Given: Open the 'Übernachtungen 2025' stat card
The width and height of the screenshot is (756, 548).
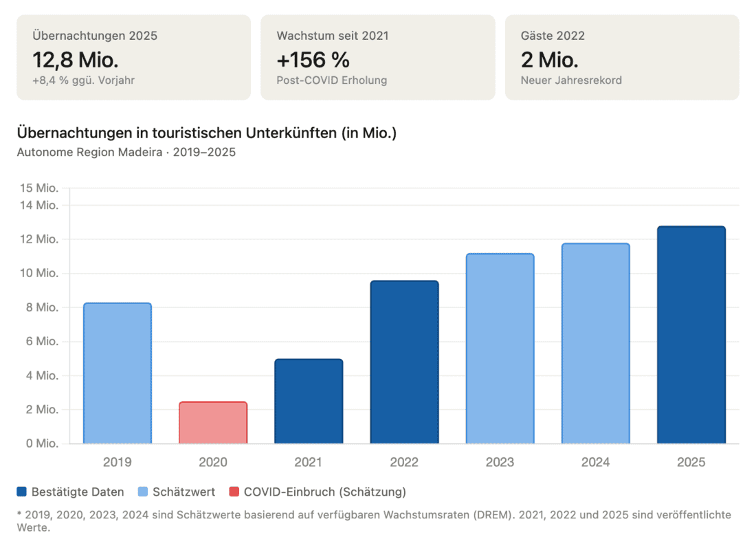Looking at the screenshot, I should (x=133, y=58).
